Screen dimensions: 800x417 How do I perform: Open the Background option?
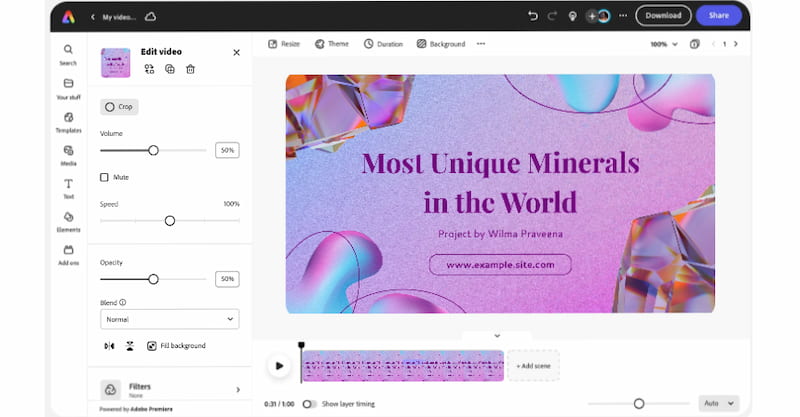click(x=441, y=44)
